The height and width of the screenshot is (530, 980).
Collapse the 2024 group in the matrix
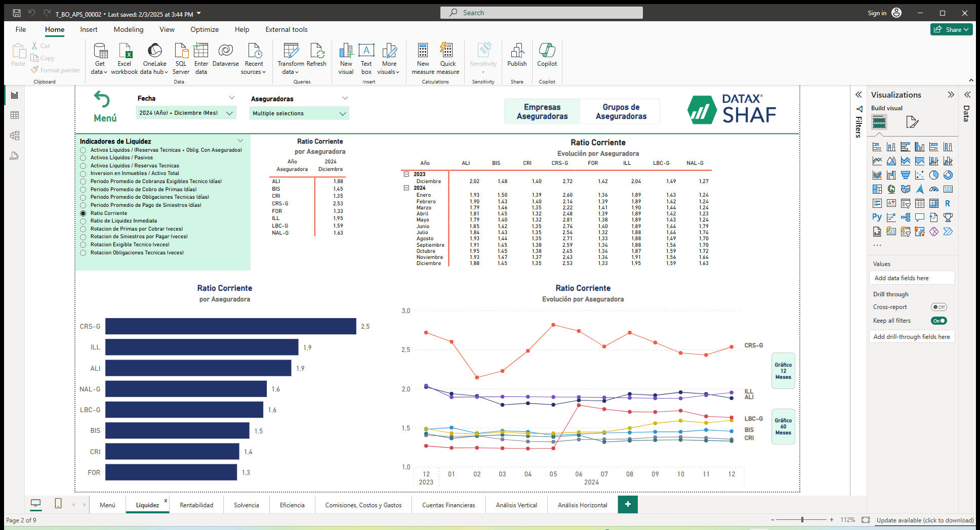click(x=406, y=188)
